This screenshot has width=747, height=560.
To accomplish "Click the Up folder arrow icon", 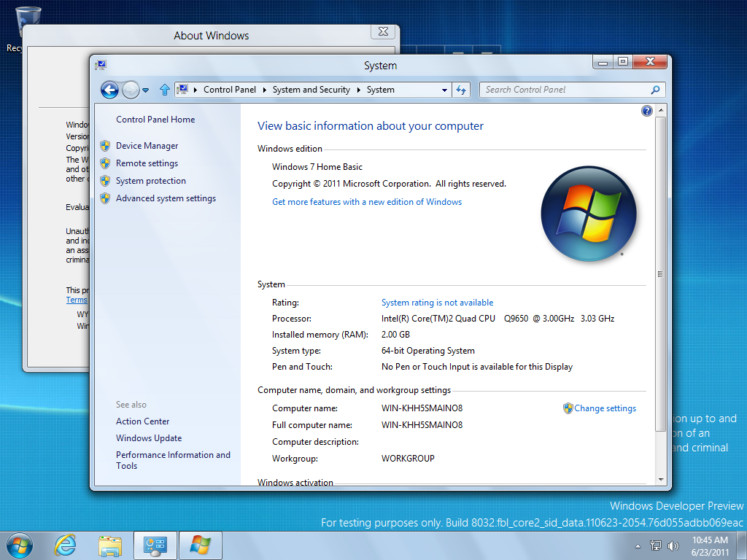I will click(x=164, y=90).
